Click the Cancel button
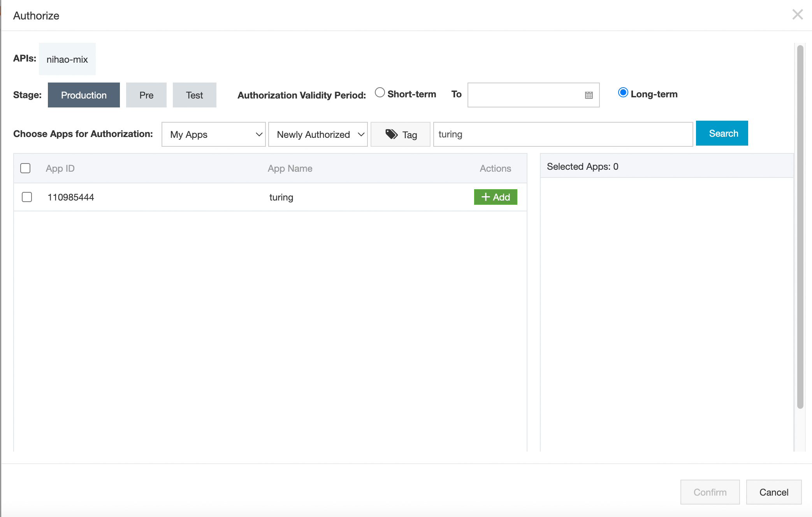The image size is (812, 517). coord(773,492)
